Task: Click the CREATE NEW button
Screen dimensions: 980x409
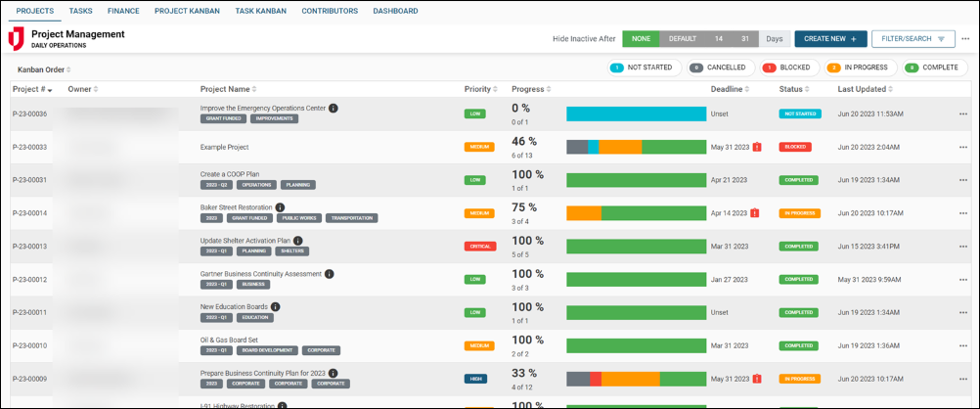Action: [x=829, y=39]
